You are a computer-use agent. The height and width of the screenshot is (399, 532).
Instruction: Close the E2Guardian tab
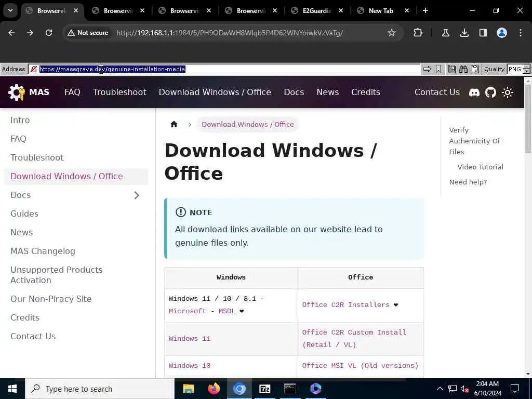(341, 11)
